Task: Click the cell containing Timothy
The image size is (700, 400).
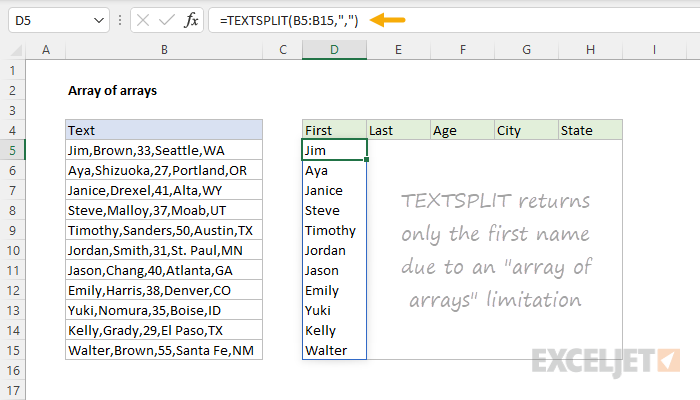Action: pyautogui.click(x=334, y=230)
